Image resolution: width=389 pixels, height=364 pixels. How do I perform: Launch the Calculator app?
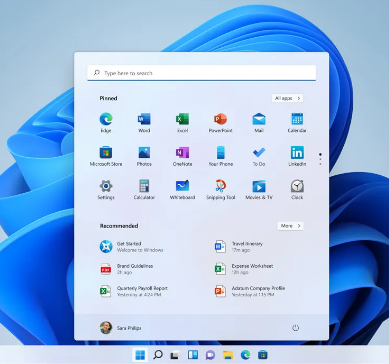click(x=144, y=189)
